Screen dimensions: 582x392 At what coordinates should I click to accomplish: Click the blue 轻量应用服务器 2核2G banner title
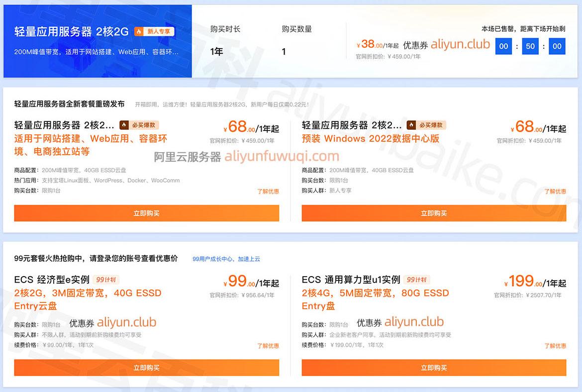tap(71, 31)
